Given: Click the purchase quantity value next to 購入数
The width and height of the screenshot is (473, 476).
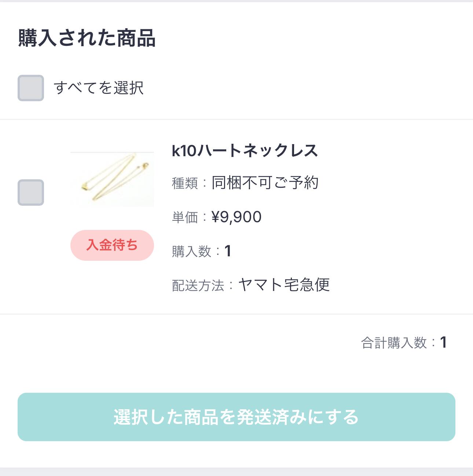Looking at the screenshot, I should click(228, 251).
